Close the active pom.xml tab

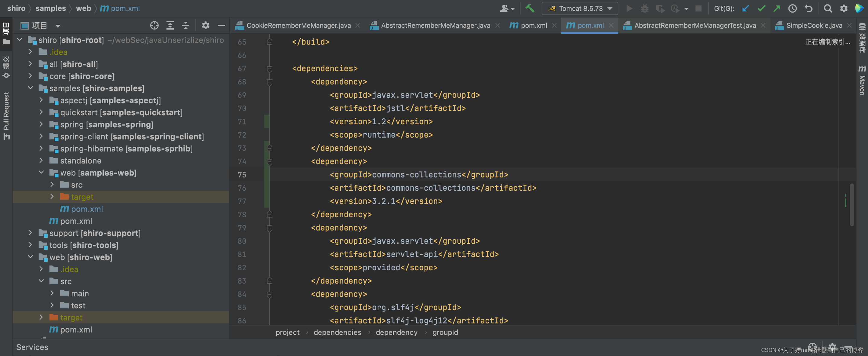pyautogui.click(x=611, y=26)
